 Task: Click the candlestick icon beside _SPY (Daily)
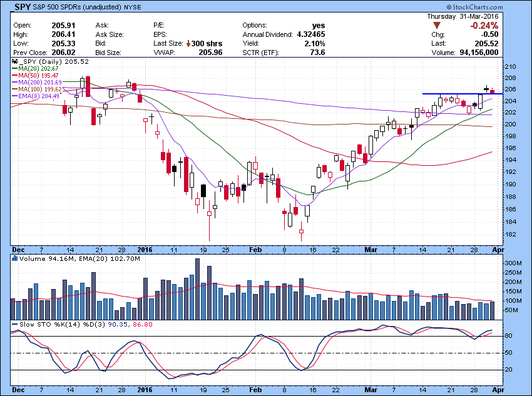pos(14,62)
